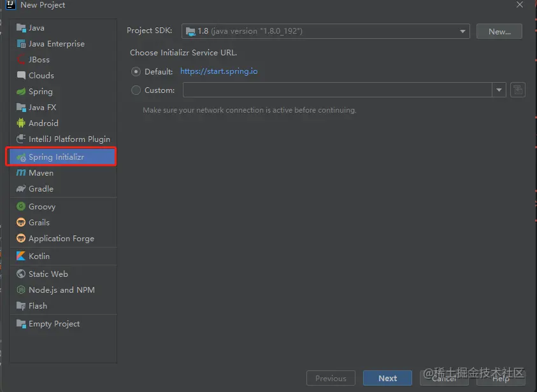
Task: Choose Maven project type
Action: pos(63,172)
